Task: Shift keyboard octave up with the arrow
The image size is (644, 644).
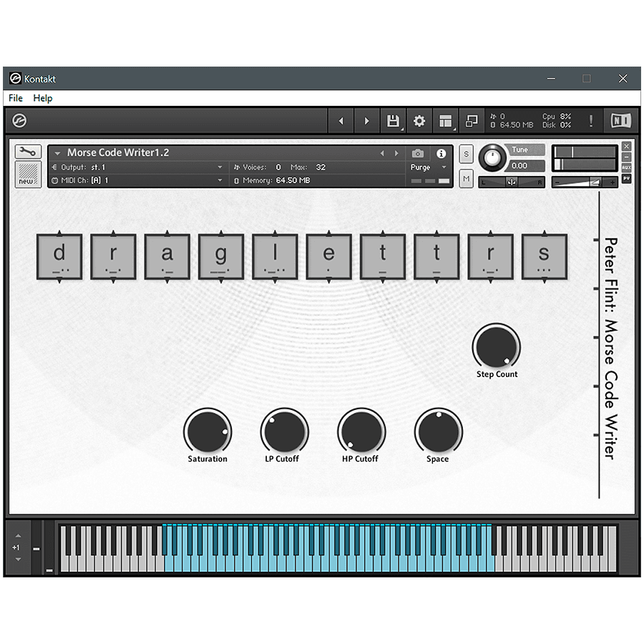Action: (x=18, y=535)
